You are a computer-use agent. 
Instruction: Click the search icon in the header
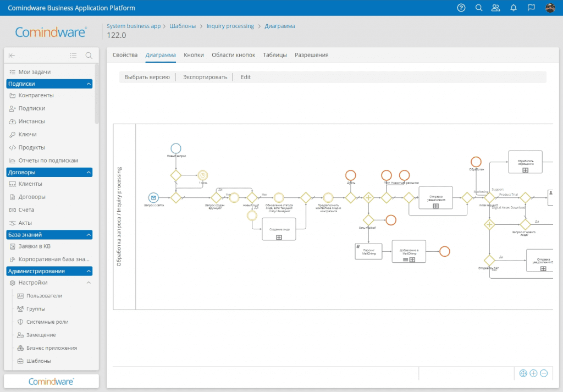pos(478,8)
